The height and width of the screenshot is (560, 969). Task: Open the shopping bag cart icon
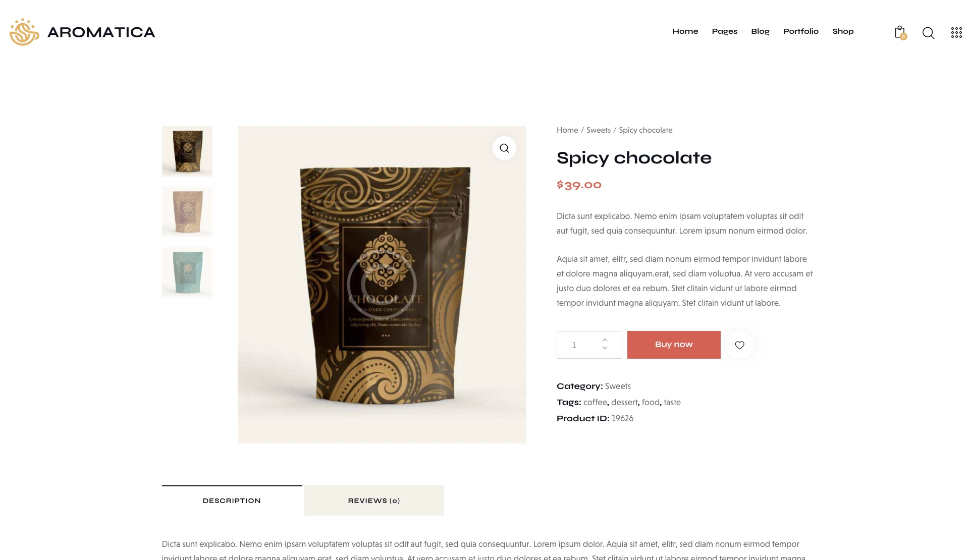(x=900, y=32)
